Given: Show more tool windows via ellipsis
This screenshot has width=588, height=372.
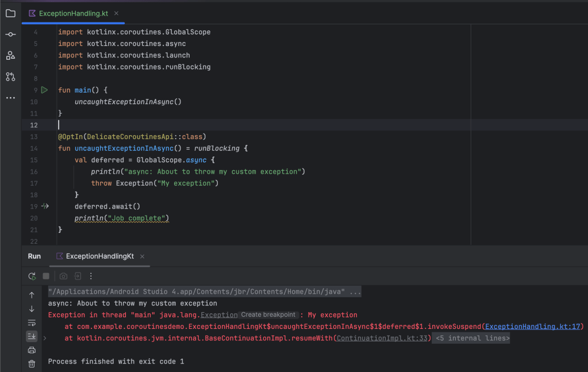Looking at the screenshot, I should tap(10, 98).
